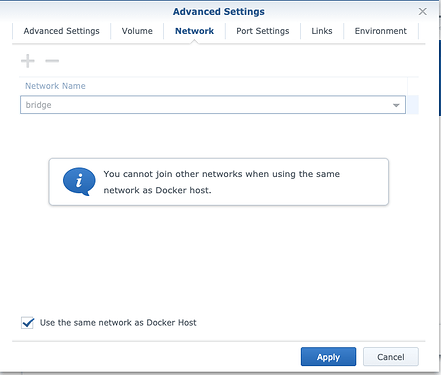Screen dimensions: 441x375
Task: Click the light blue cell beside bridge row
Action: point(413,105)
